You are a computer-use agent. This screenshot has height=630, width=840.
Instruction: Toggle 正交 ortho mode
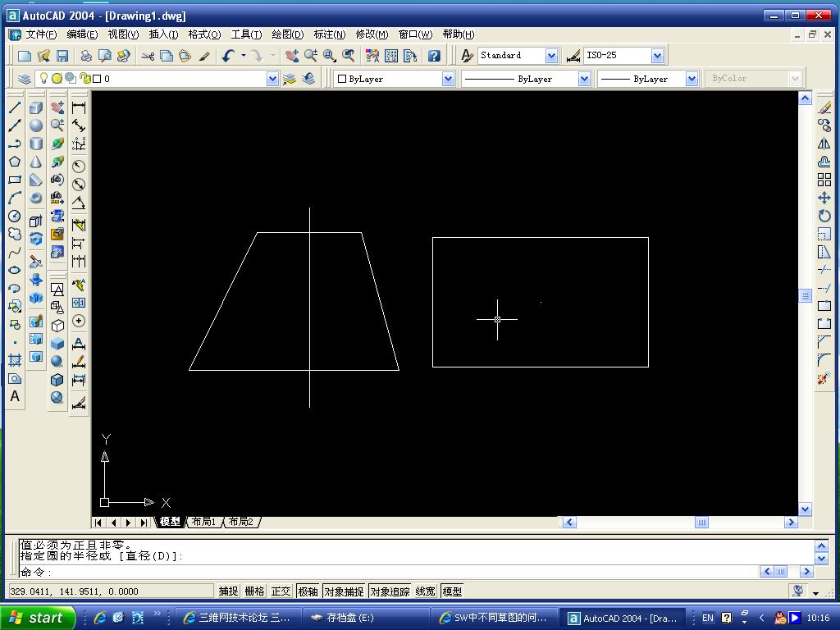coord(281,591)
